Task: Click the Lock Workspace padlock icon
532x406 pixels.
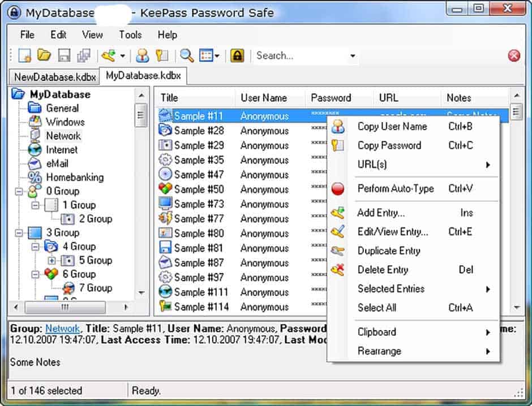Action: (x=237, y=55)
